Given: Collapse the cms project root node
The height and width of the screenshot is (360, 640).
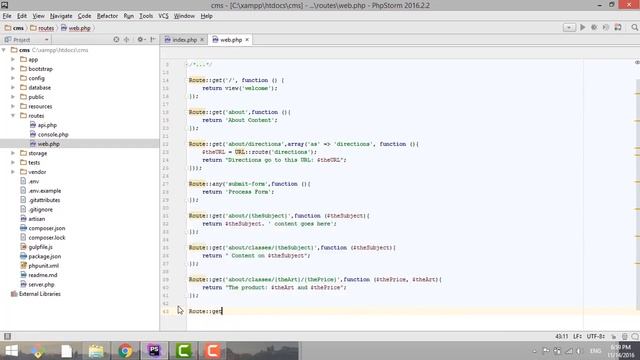Looking at the screenshot, I should 4,50.
